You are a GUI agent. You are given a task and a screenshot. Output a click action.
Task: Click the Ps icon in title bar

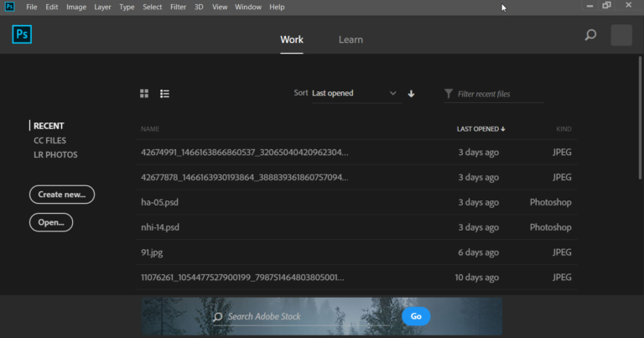coord(9,7)
